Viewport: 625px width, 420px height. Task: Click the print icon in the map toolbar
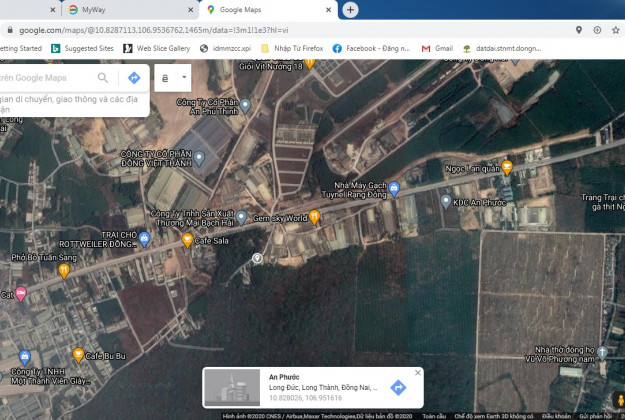coord(165,78)
